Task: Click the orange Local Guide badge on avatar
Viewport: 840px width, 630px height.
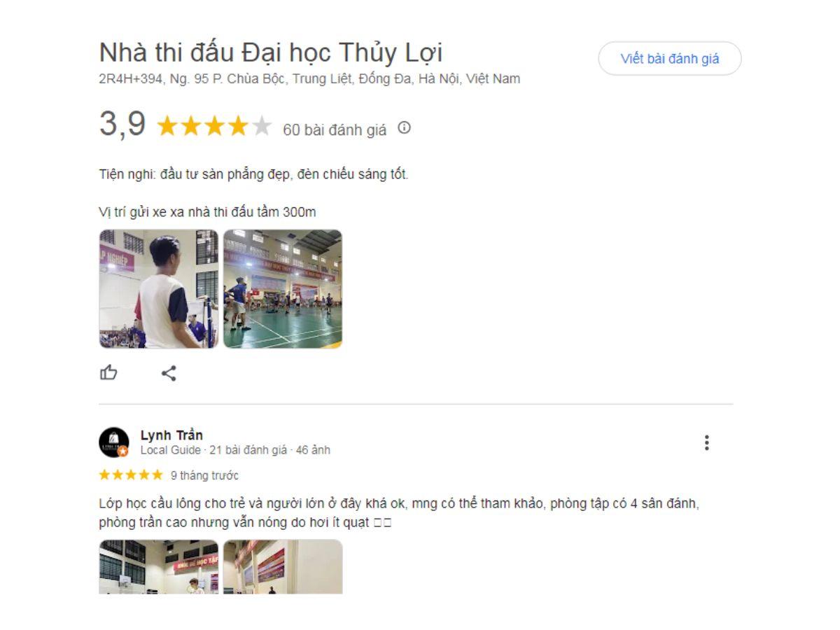Action: tap(123, 451)
